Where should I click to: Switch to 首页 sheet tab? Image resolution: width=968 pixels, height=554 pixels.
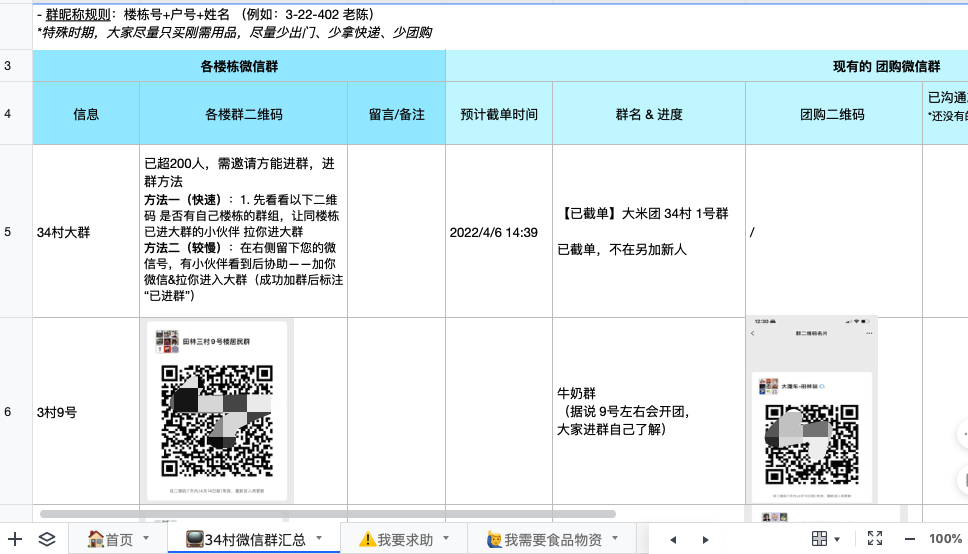pos(110,539)
